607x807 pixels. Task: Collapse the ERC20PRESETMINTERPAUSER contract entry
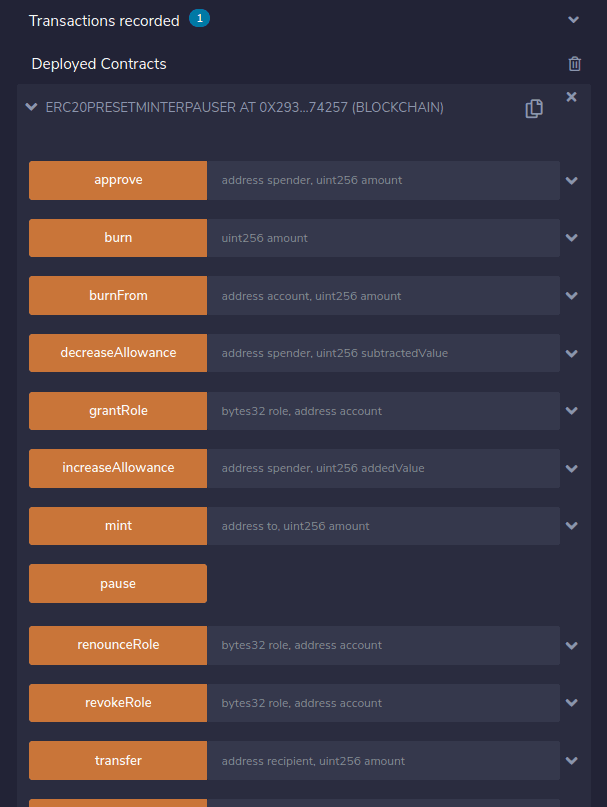coord(32,107)
